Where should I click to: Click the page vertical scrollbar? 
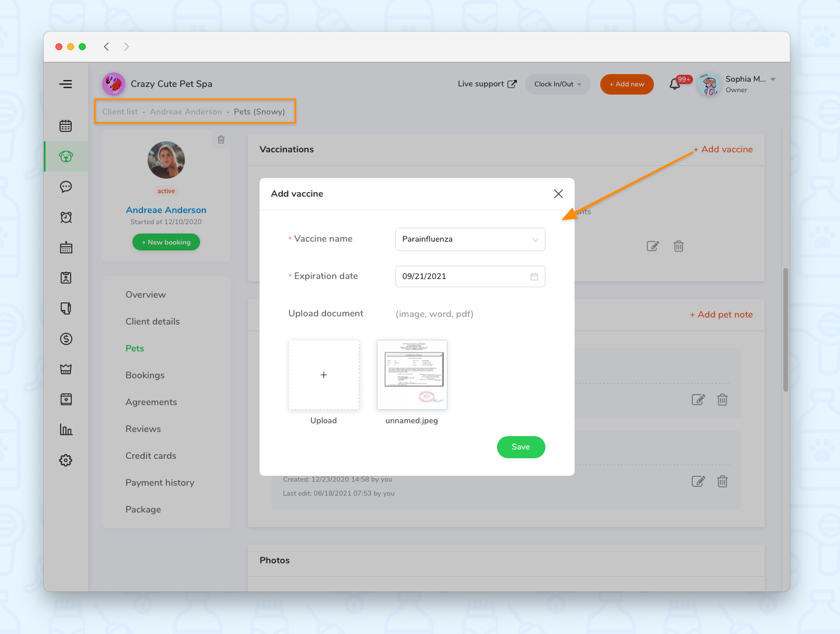click(786, 330)
